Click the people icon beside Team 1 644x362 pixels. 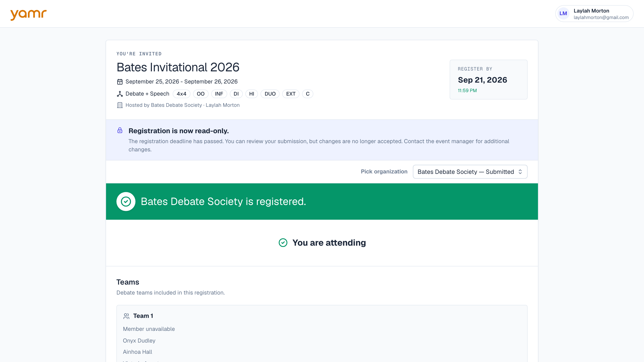coord(126,316)
